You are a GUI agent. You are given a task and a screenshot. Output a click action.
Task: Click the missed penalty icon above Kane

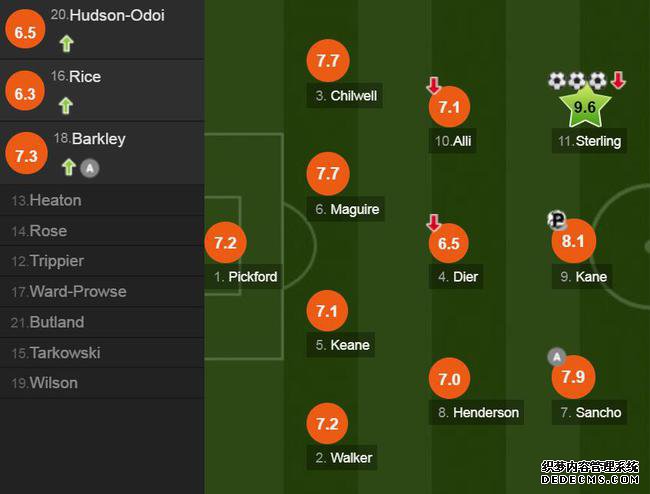tap(557, 219)
